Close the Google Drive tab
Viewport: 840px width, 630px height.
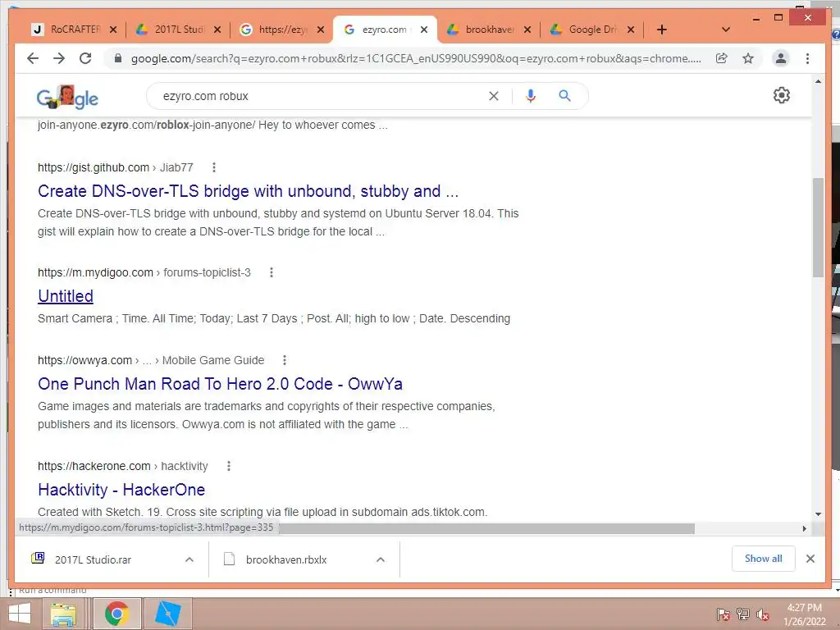(631, 30)
